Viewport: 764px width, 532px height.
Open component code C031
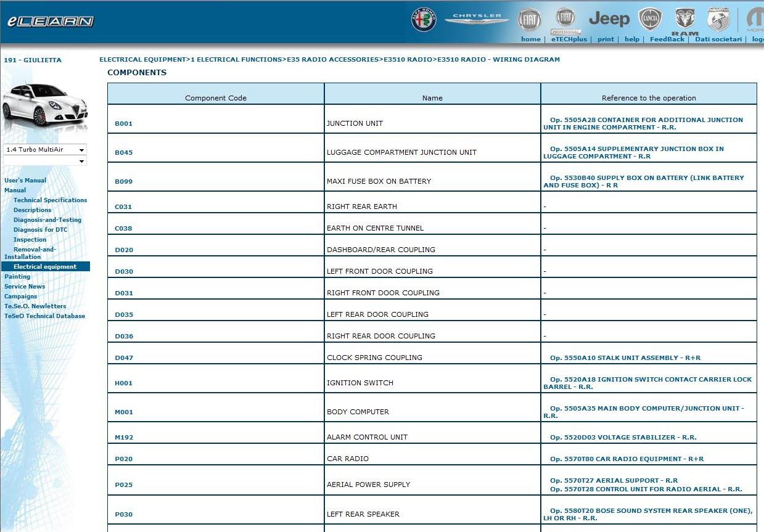[123, 207]
